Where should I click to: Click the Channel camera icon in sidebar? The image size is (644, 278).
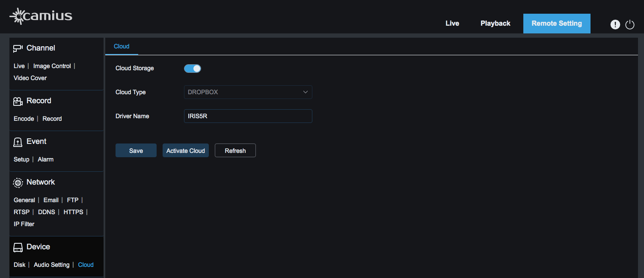[x=18, y=48]
